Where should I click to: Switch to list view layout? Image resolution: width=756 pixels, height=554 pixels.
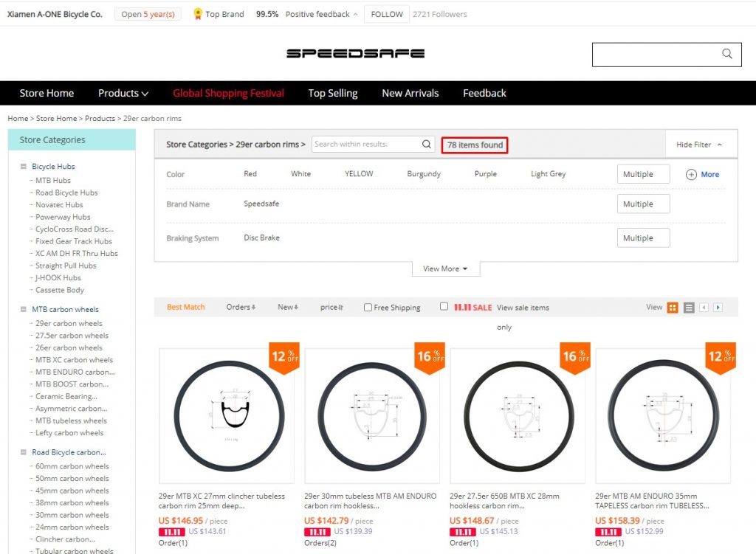point(688,307)
